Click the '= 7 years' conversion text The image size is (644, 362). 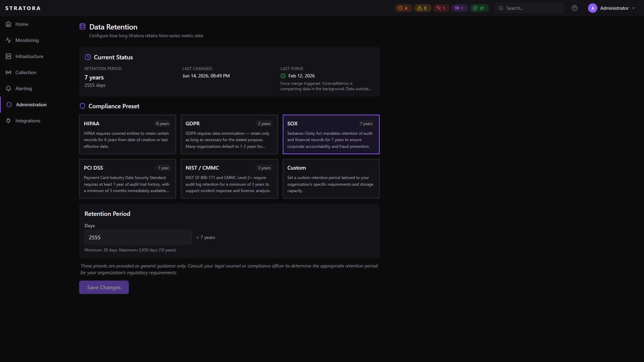click(x=206, y=237)
